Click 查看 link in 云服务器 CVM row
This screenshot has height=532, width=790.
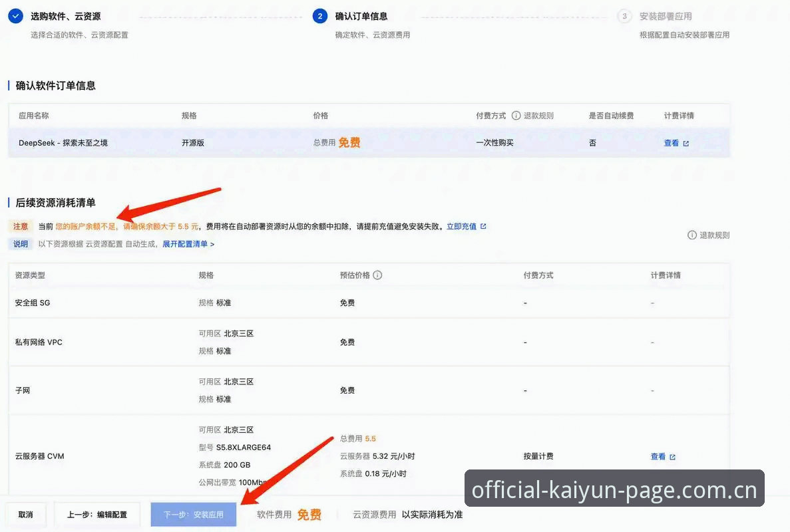(x=658, y=456)
